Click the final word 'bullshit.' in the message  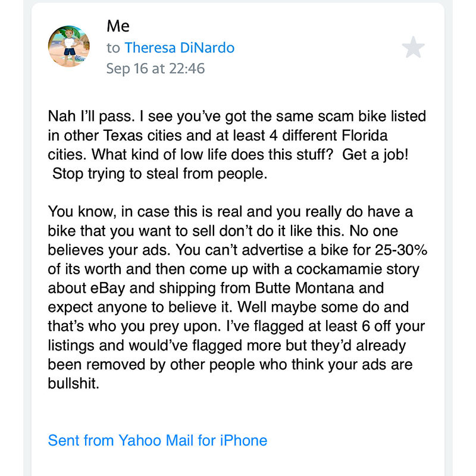pyautogui.click(x=74, y=383)
